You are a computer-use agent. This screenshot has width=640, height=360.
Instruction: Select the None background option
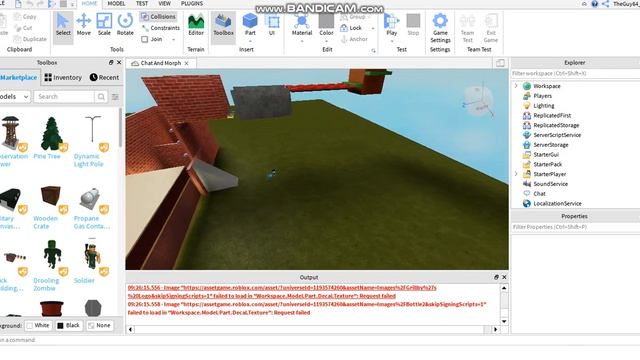click(99, 325)
